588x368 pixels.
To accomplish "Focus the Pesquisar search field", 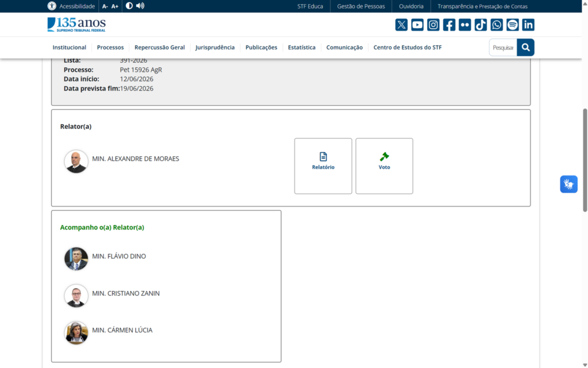I will (503, 47).
